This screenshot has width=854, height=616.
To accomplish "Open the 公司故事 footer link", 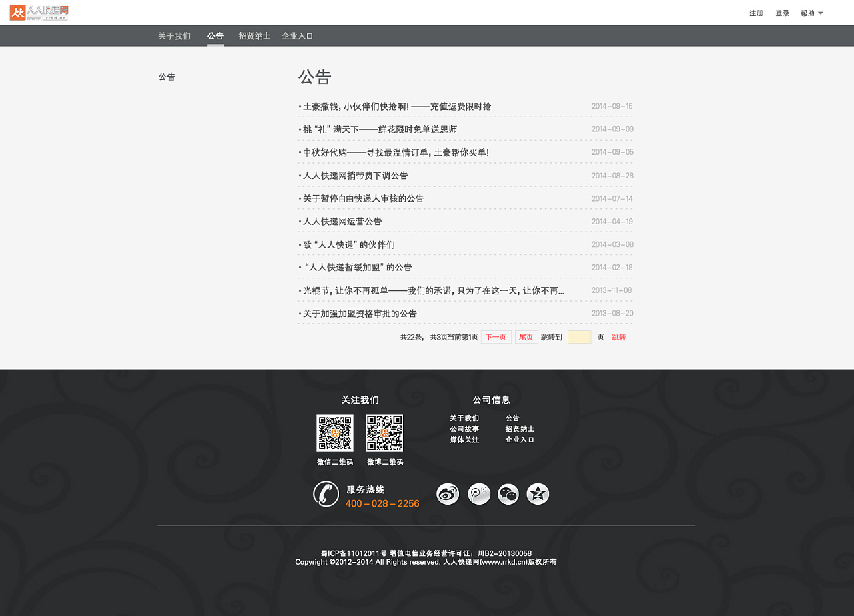I will 464,428.
